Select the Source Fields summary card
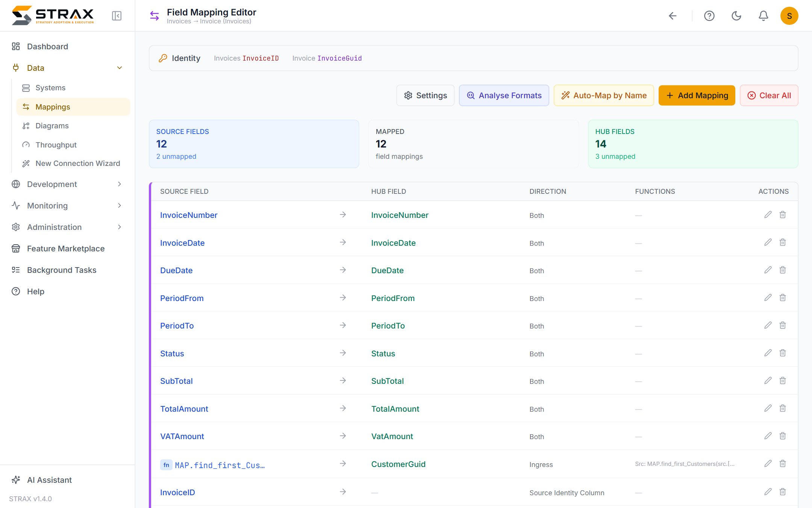The height and width of the screenshot is (508, 812). 254,144
